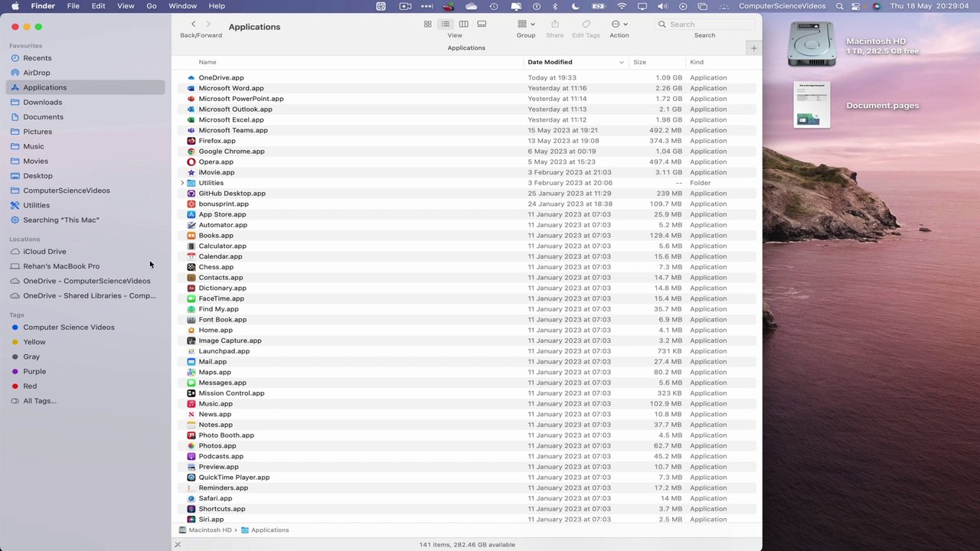Click Macintosh HD in the path bar
The height and width of the screenshot is (551, 980).
(x=205, y=530)
